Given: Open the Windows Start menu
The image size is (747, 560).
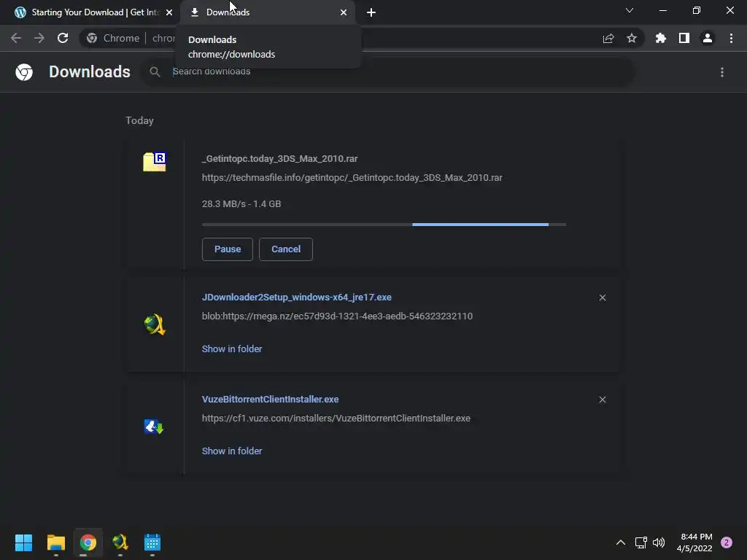Looking at the screenshot, I should (x=23, y=542).
